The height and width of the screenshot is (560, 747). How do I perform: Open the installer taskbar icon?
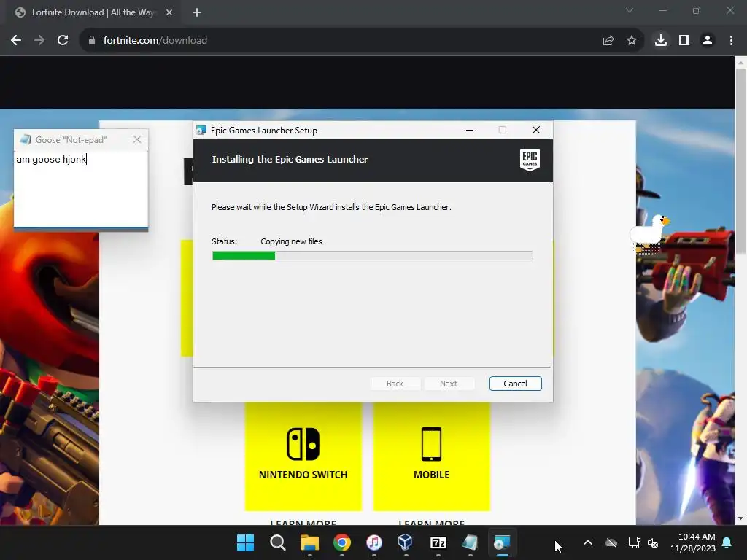pyautogui.click(x=502, y=542)
